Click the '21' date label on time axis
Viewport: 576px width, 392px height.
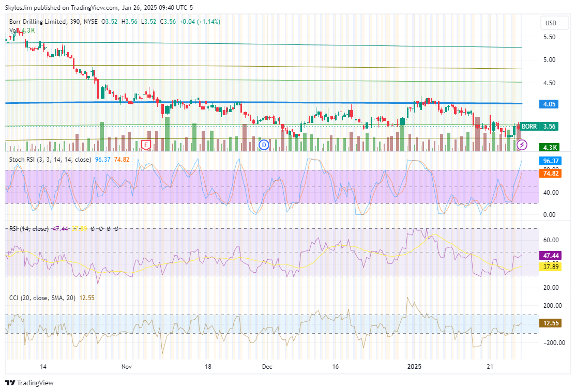coord(490,367)
